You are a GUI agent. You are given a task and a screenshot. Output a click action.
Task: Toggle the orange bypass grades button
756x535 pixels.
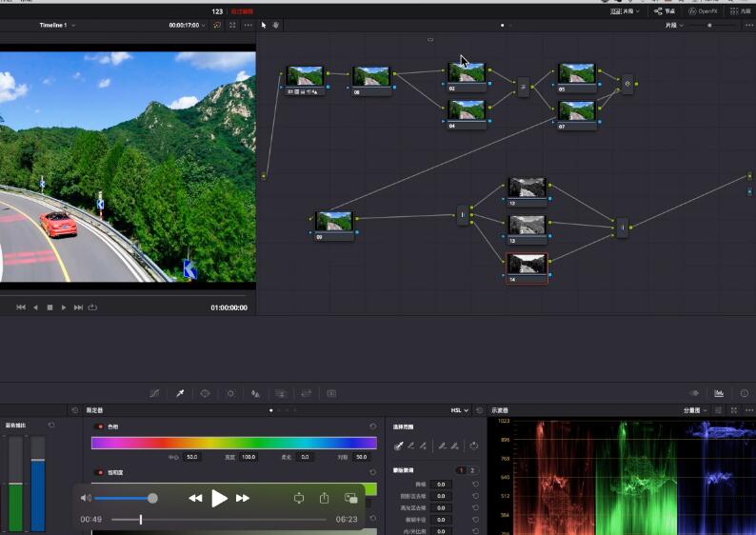click(x=217, y=25)
